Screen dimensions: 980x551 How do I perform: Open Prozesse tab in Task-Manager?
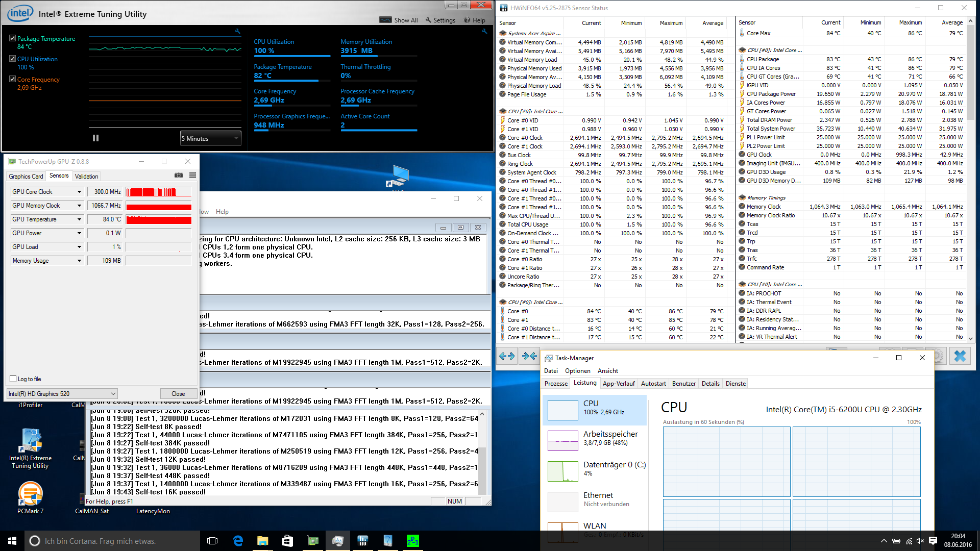coord(556,384)
